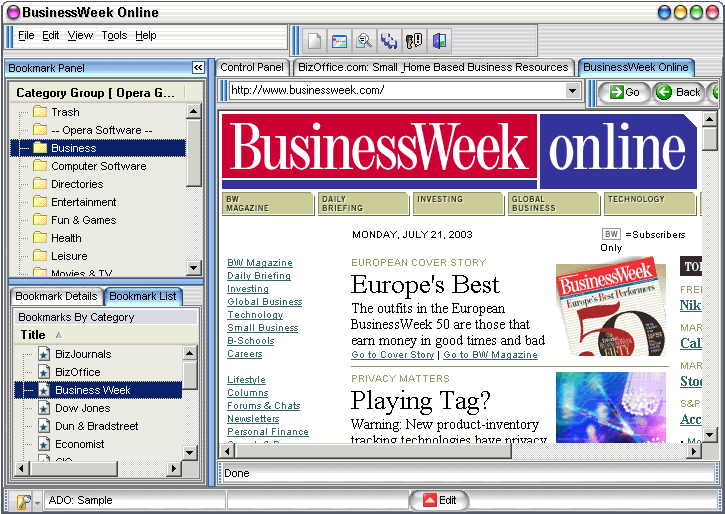Click the key icon in status bar
Image resolution: width=725 pixels, height=514 pixels.
pyautogui.click(x=23, y=501)
